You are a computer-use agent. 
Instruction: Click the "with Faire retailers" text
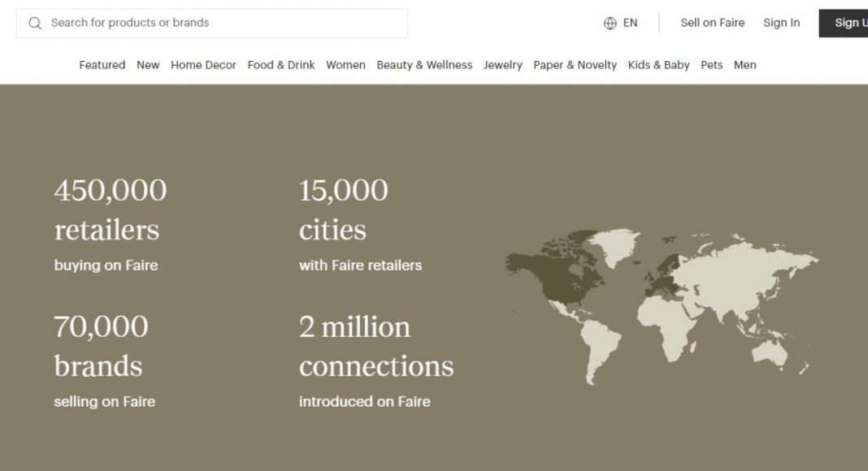pyautogui.click(x=360, y=266)
